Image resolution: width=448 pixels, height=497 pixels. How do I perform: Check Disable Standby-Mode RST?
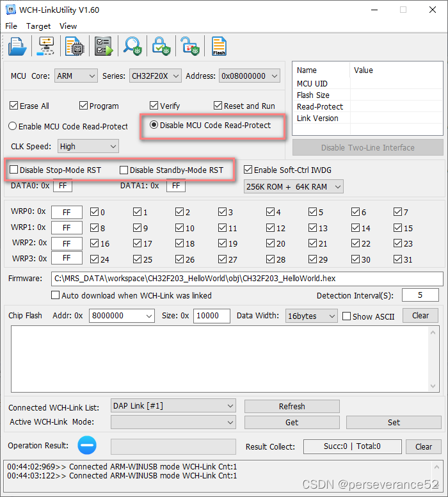tap(124, 170)
